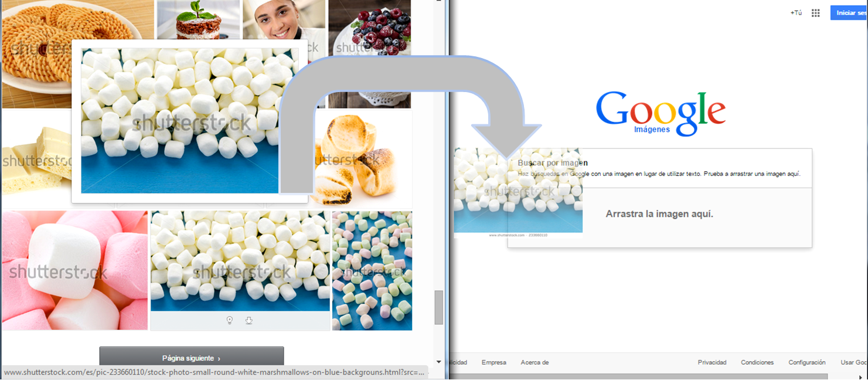The height and width of the screenshot is (380, 868).
Task: Open the 'Configuración' footer link
Action: [807, 362]
